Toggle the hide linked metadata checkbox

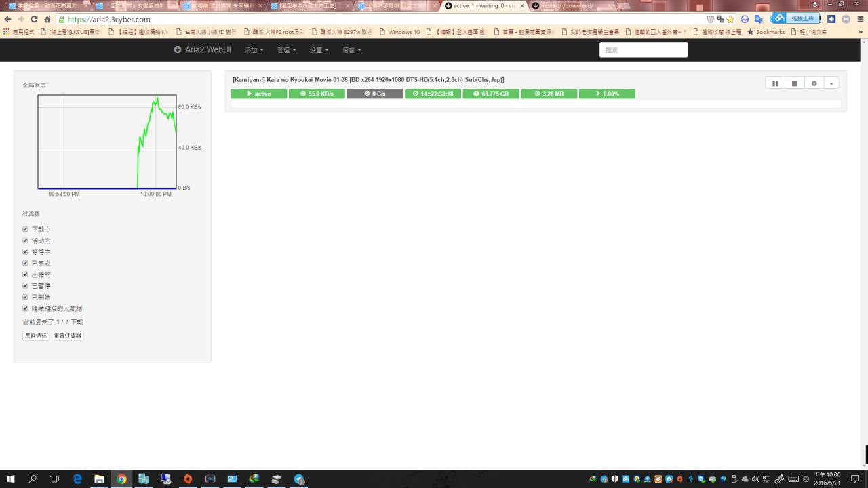pos(26,308)
